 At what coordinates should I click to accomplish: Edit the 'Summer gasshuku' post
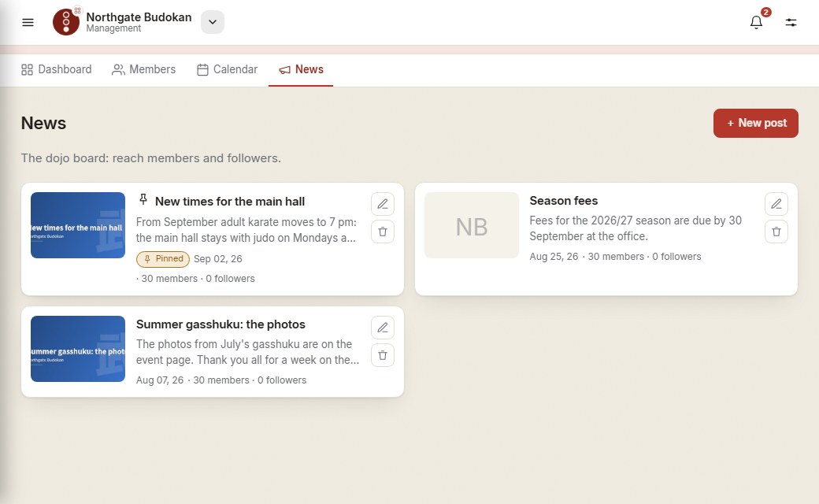coord(383,328)
